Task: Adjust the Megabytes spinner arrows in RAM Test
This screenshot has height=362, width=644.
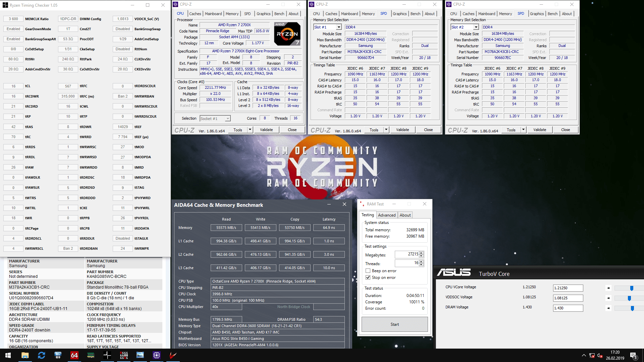Action: click(422, 254)
